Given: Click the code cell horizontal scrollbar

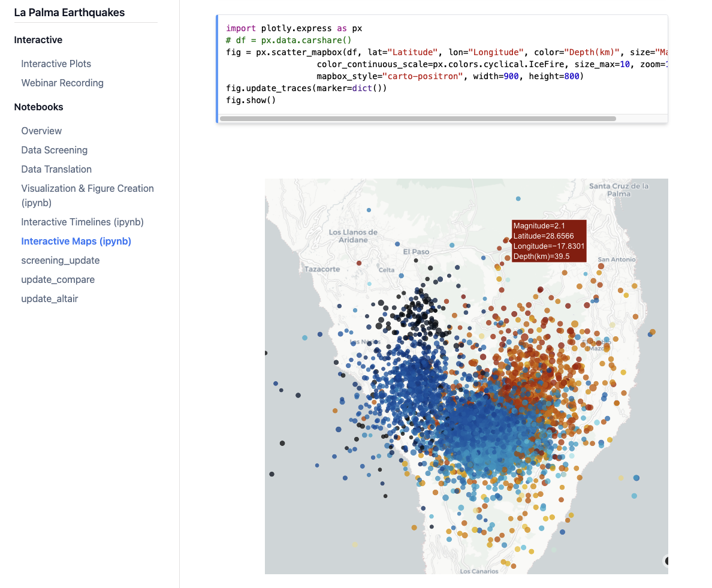Looking at the screenshot, I should point(418,119).
